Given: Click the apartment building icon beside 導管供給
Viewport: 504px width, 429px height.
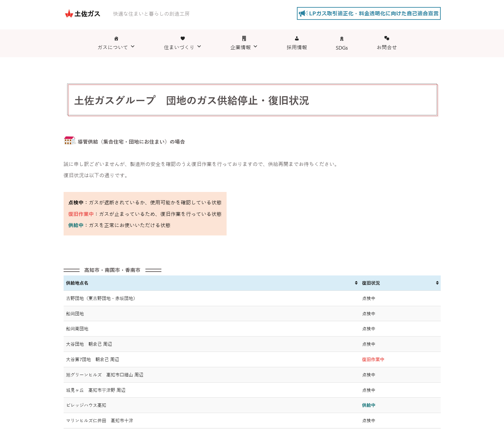Looking at the screenshot, I should (x=70, y=140).
